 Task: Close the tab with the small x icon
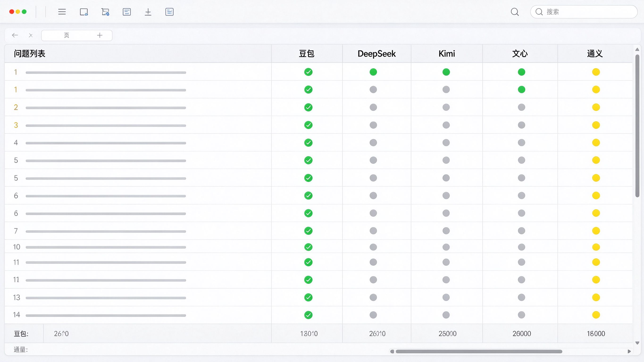click(x=31, y=36)
